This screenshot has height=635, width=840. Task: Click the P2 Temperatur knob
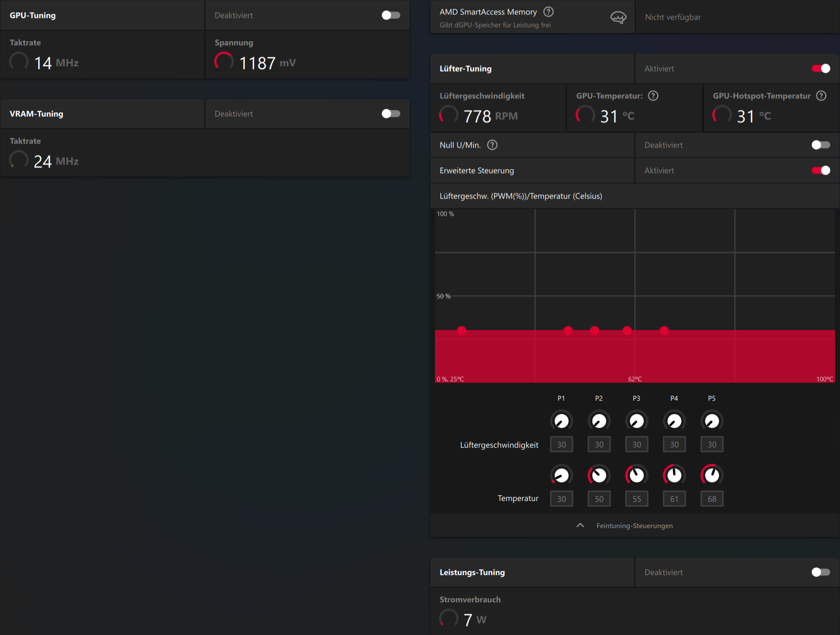click(599, 475)
